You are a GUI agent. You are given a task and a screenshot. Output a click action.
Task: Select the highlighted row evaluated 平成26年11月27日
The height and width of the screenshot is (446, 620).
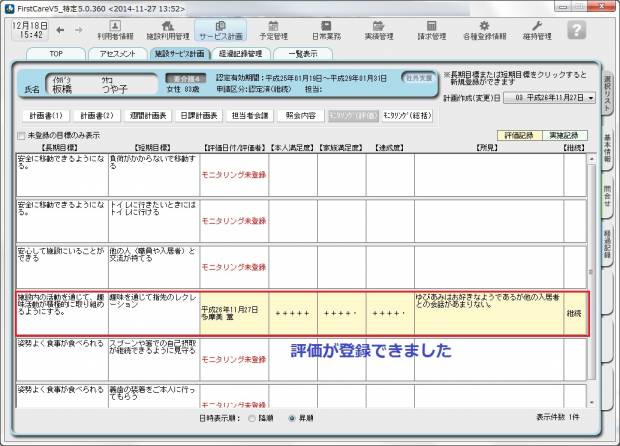click(300, 313)
